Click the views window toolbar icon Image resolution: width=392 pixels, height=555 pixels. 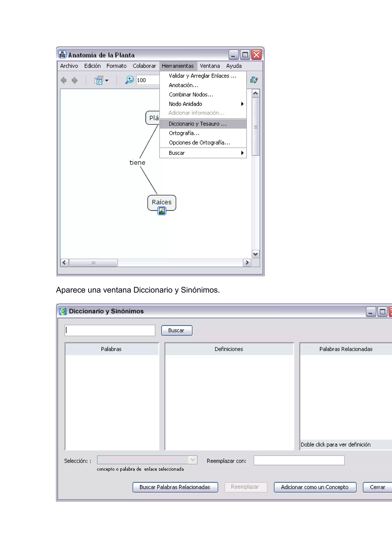pyautogui.click(x=99, y=80)
